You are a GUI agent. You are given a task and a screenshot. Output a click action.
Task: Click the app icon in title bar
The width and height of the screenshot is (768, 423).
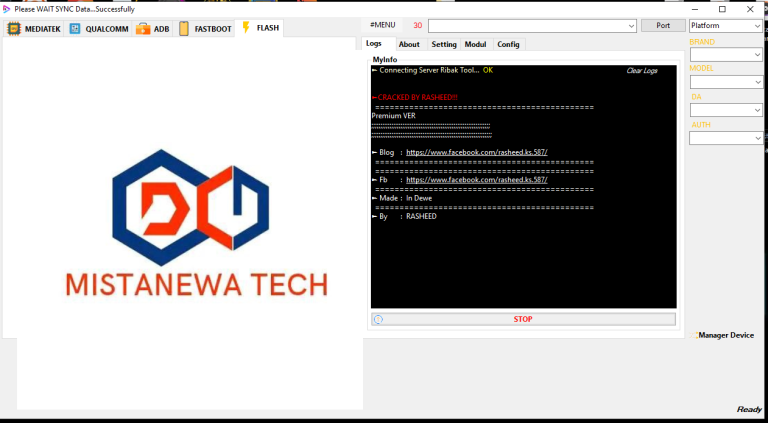tap(7, 8)
